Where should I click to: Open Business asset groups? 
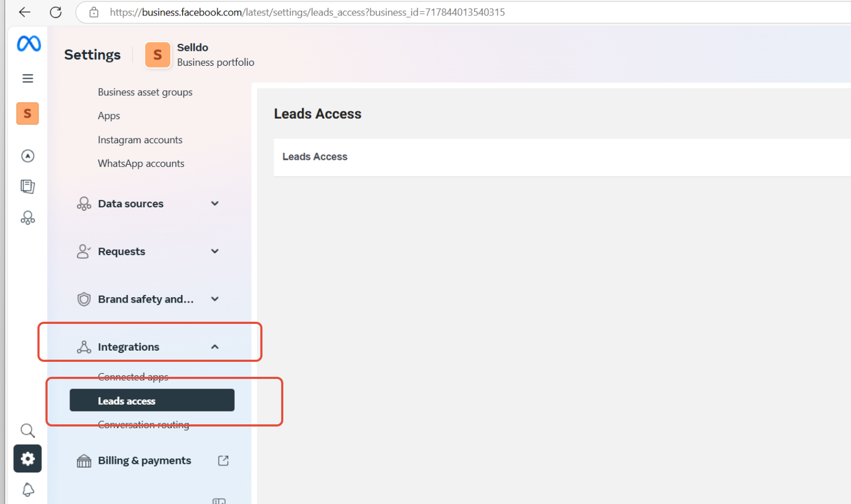click(145, 92)
